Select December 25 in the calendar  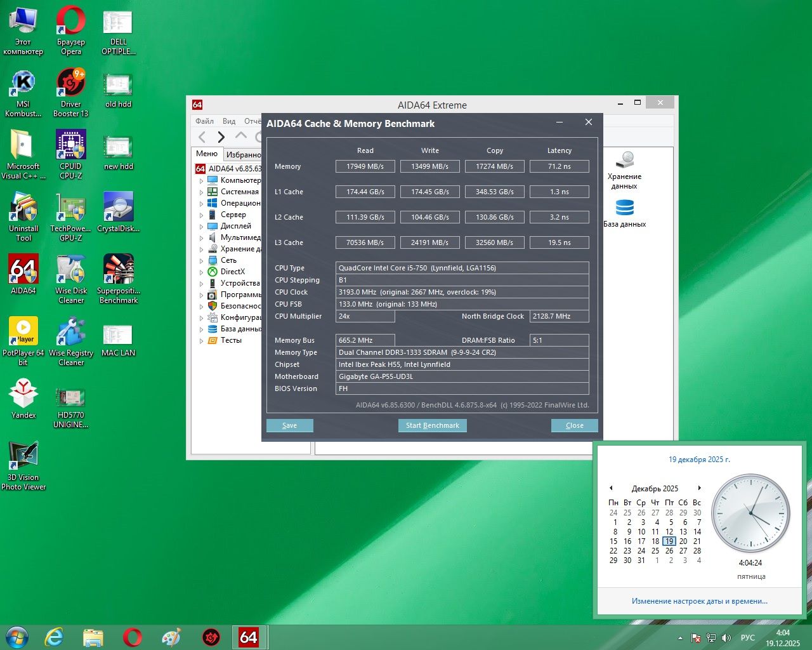pyautogui.click(x=655, y=551)
